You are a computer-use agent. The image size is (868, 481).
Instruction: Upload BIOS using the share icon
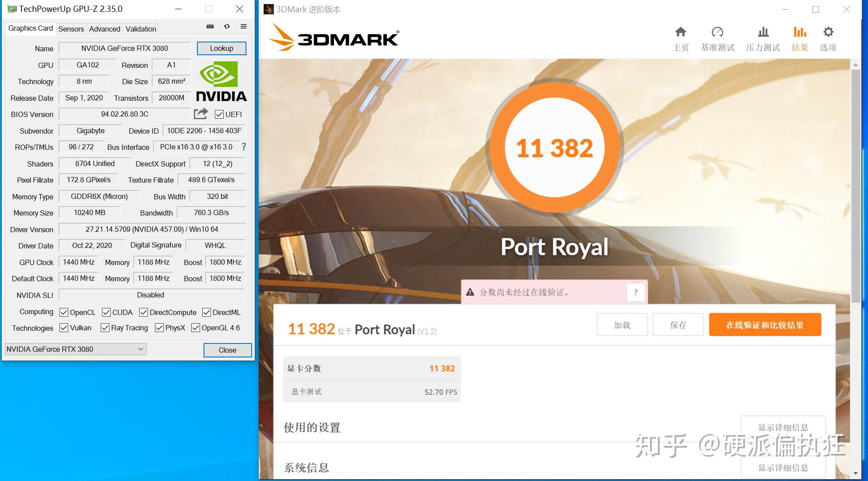pyautogui.click(x=200, y=113)
